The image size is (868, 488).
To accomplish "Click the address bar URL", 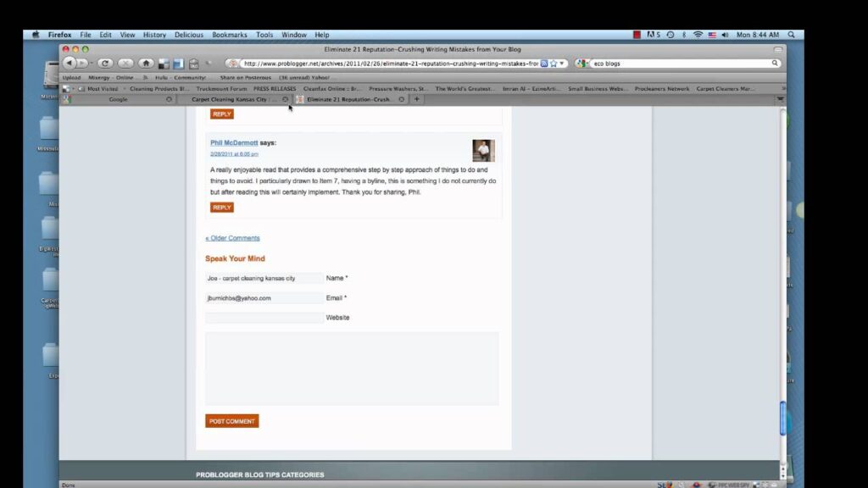I will click(x=390, y=64).
